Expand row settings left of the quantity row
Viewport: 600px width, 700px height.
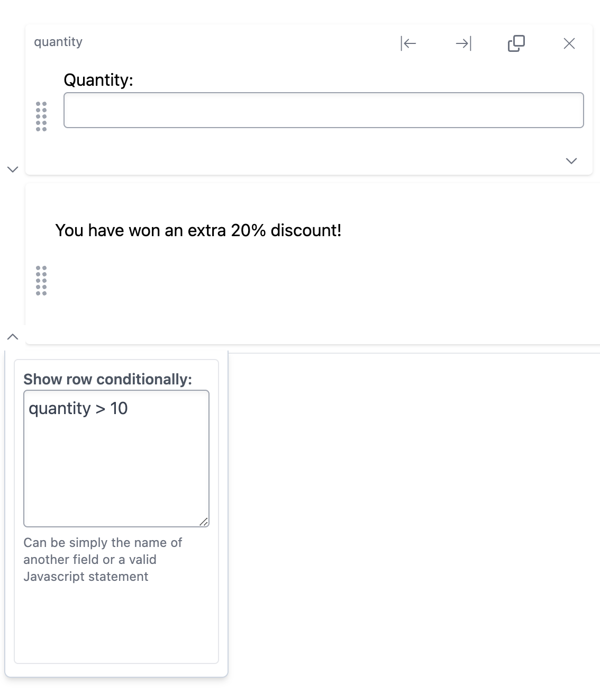click(x=13, y=169)
